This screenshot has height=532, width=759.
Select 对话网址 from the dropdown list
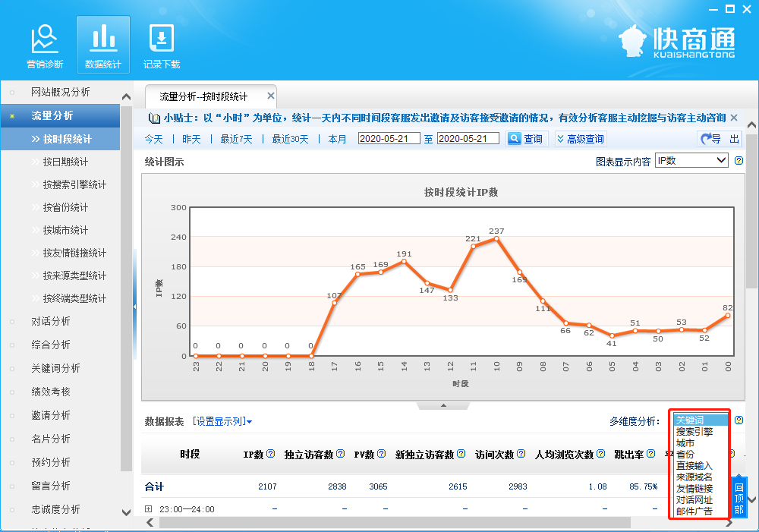pyautogui.click(x=694, y=500)
